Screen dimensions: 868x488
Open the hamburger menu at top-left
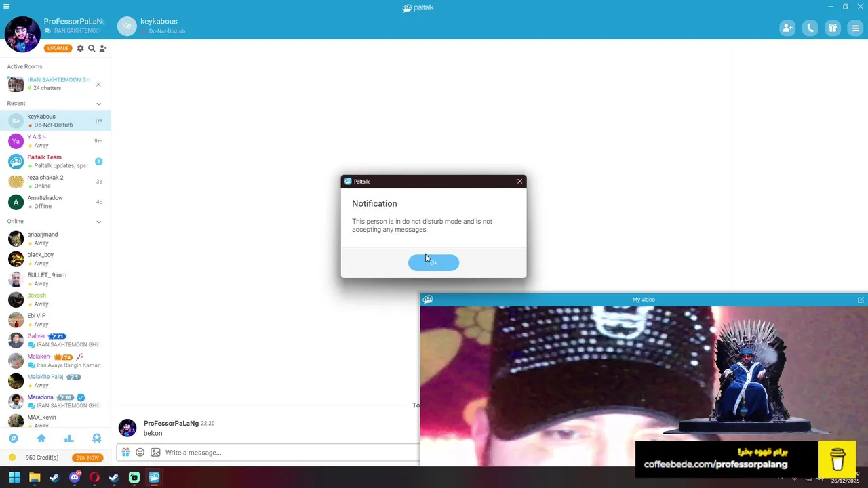click(6, 6)
